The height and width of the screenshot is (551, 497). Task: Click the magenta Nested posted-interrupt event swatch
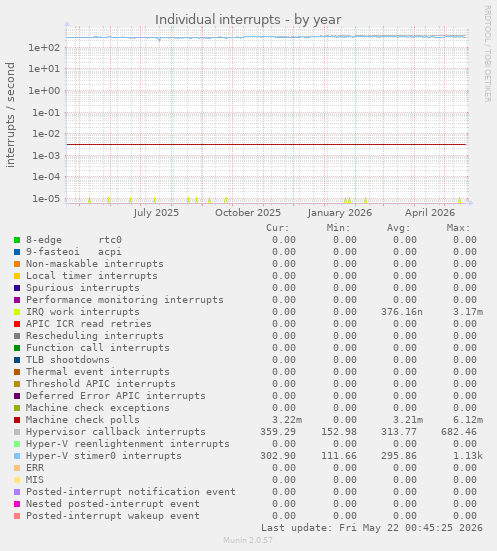[17, 504]
